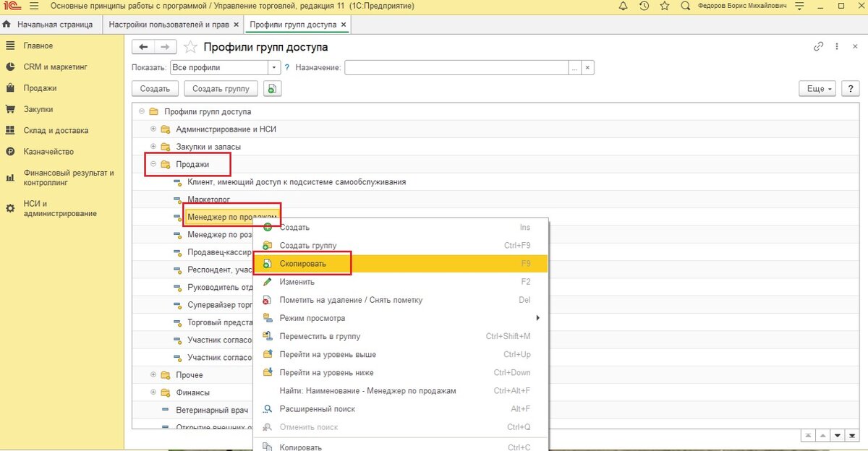
Task: Open favorites star in title bar
Action: pos(665,6)
